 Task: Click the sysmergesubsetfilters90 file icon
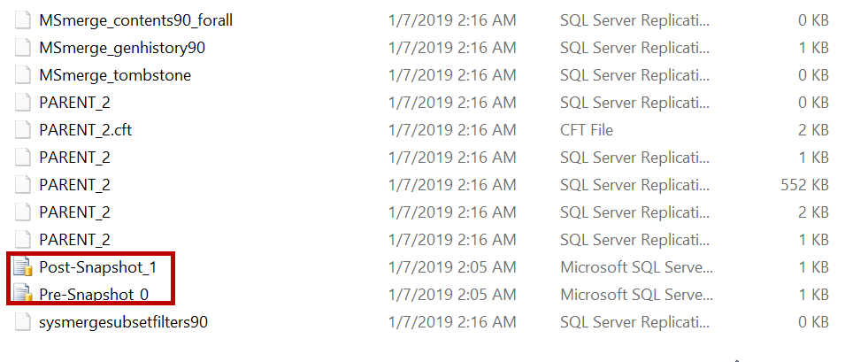23,322
